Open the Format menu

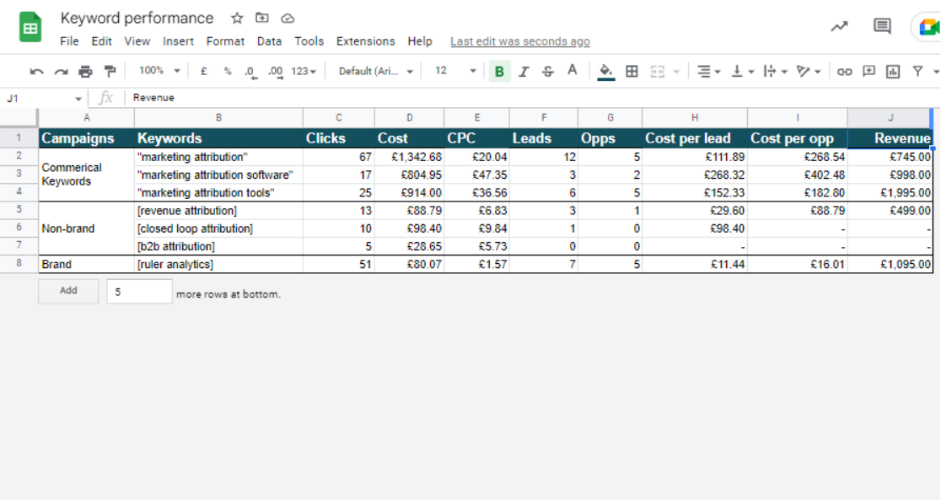click(225, 41)
